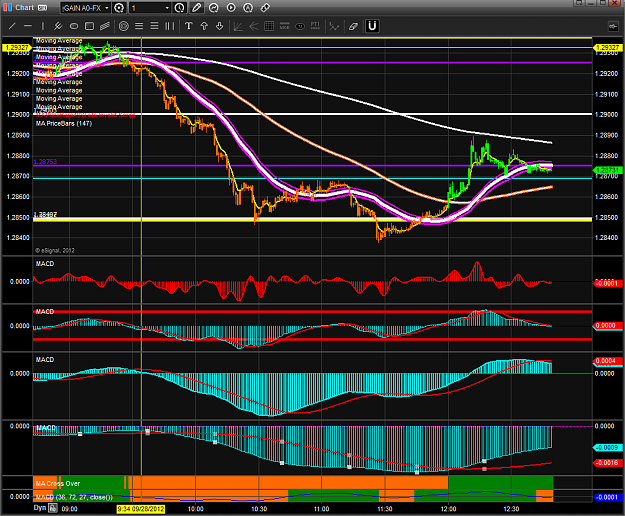Place a down arrow marker

pyautogui.click(x=220, y=26)
